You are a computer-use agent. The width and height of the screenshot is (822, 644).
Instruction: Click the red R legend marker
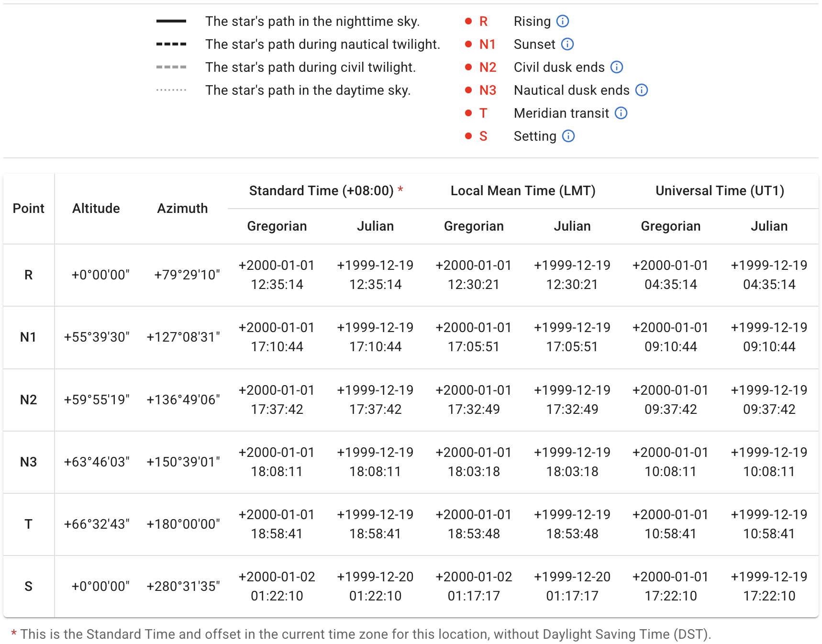click(483, 21)
